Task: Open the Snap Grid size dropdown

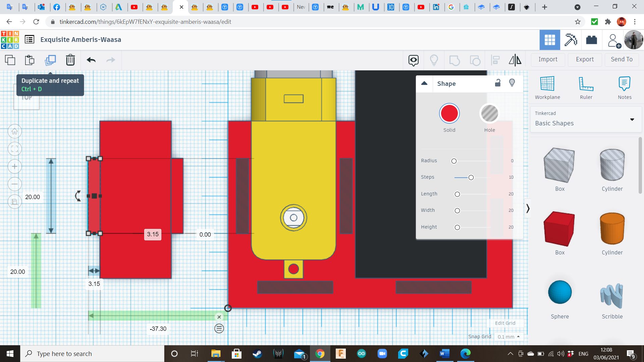Action: point(508,337)
